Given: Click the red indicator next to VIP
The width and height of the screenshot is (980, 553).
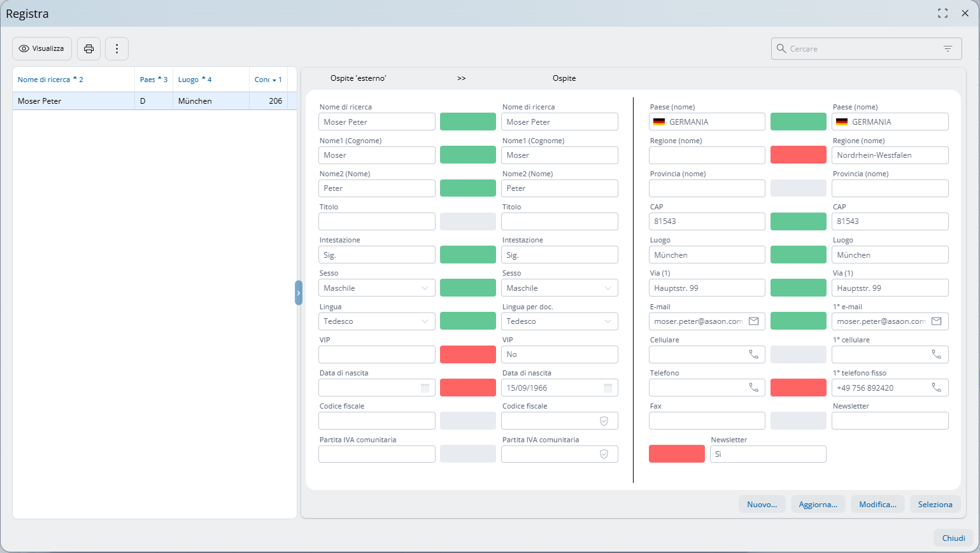Looking at the screenshot, I should point(467,354).
